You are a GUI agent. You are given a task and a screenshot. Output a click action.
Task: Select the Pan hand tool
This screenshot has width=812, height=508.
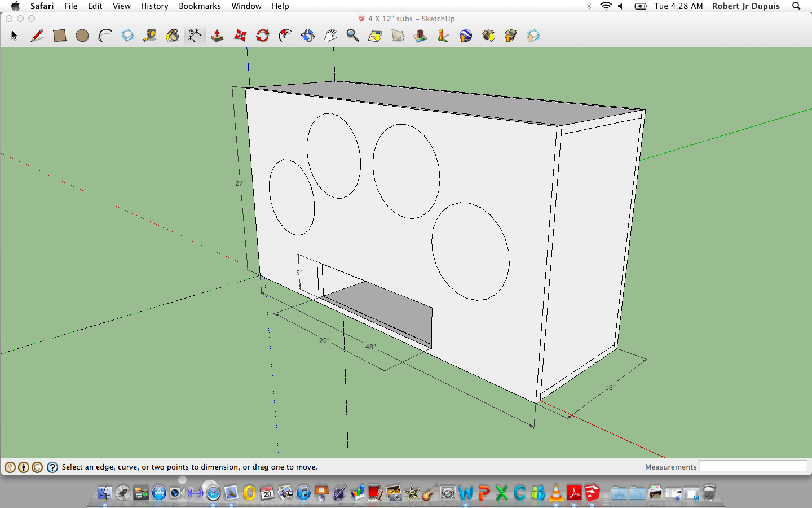tap(330, 36)
